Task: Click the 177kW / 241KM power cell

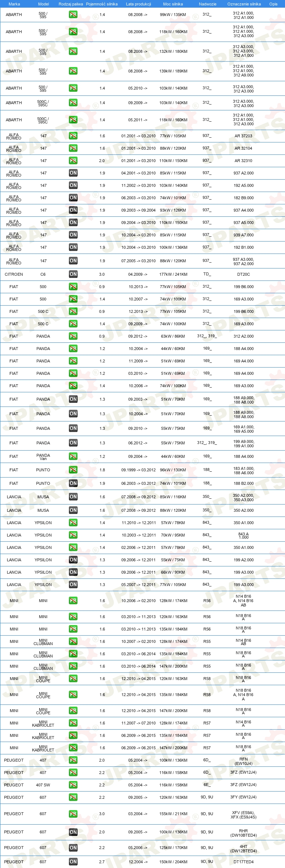Action: coord(173,274)
